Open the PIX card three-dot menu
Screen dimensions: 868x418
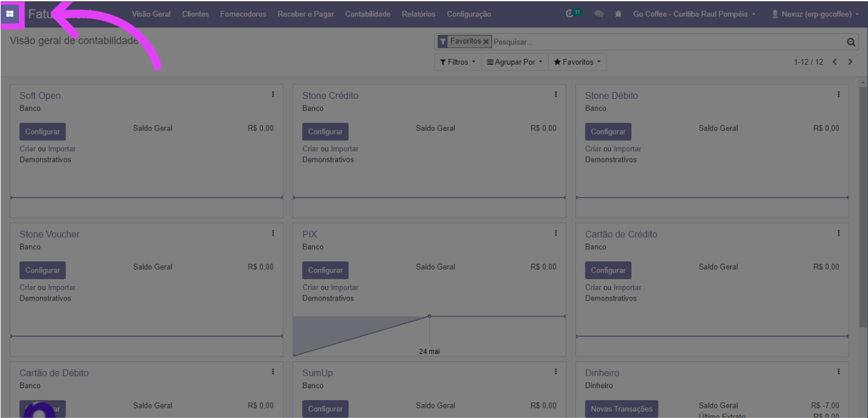[x=556, y=233]
